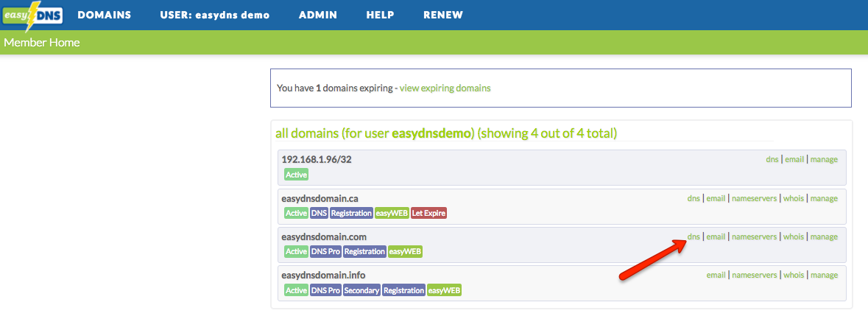Viewport: 868px width, 319px height.
Task: Click the 192.168.1.96/32 domain name
Action: (317, 159)
